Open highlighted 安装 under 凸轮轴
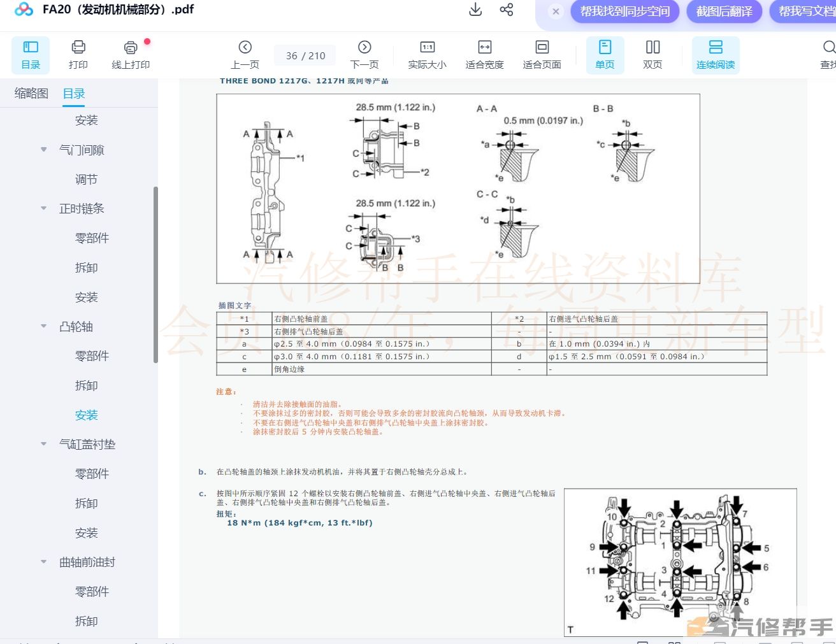 (86, 415)
